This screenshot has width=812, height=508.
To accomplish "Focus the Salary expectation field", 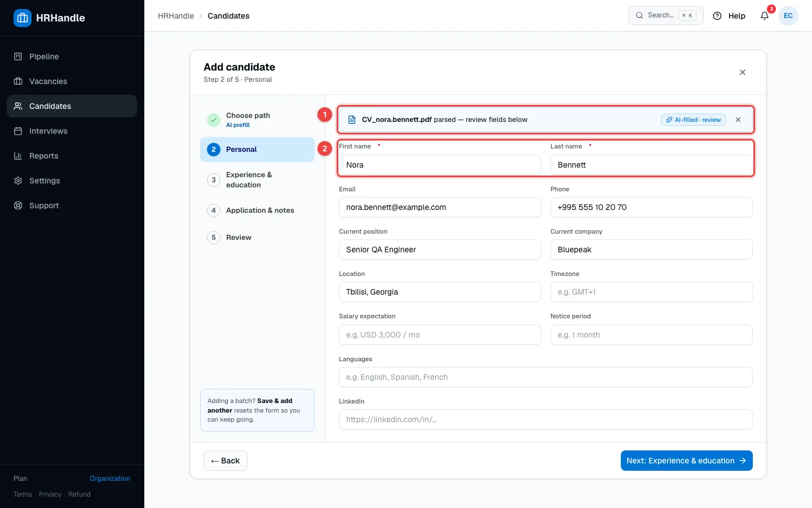I will click(x=440, y=335).
